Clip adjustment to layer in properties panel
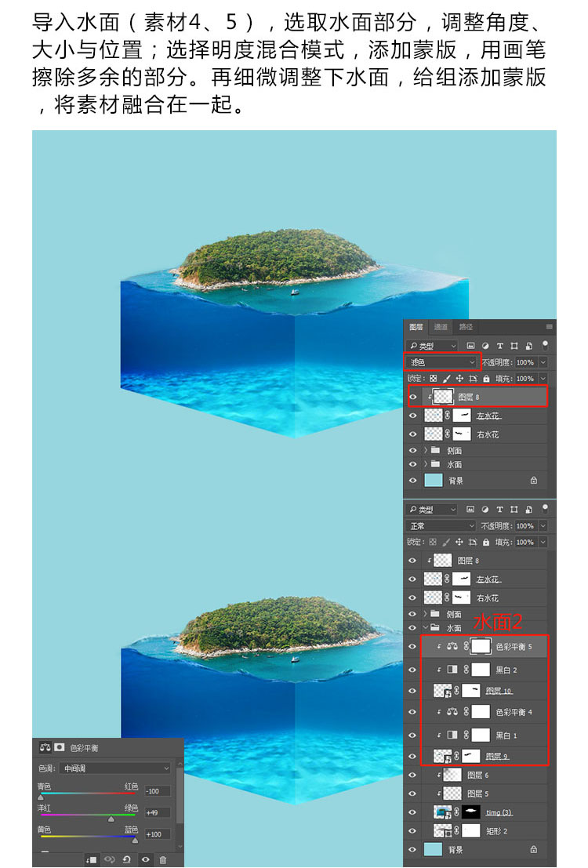This screenshot has width=588, height=868. pyautogui.click(x=92, y=859)
